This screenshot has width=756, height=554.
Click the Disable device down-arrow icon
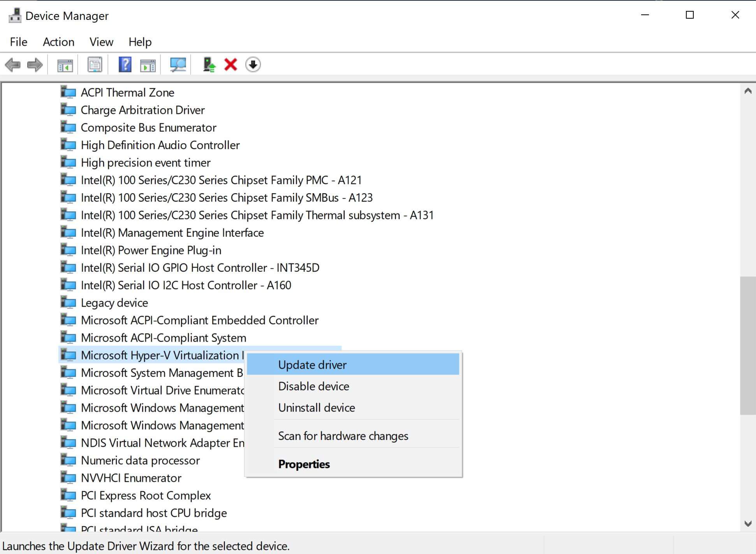(253, 65)
